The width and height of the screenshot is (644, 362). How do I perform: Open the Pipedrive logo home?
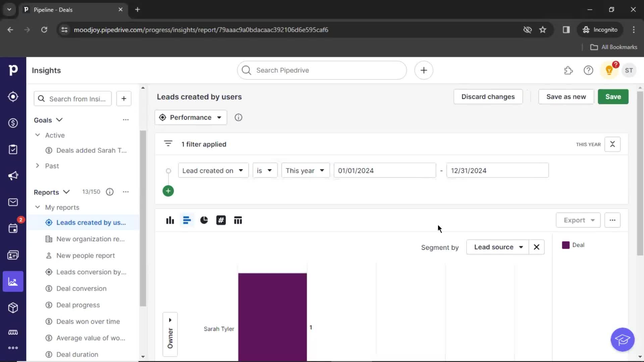13,70
